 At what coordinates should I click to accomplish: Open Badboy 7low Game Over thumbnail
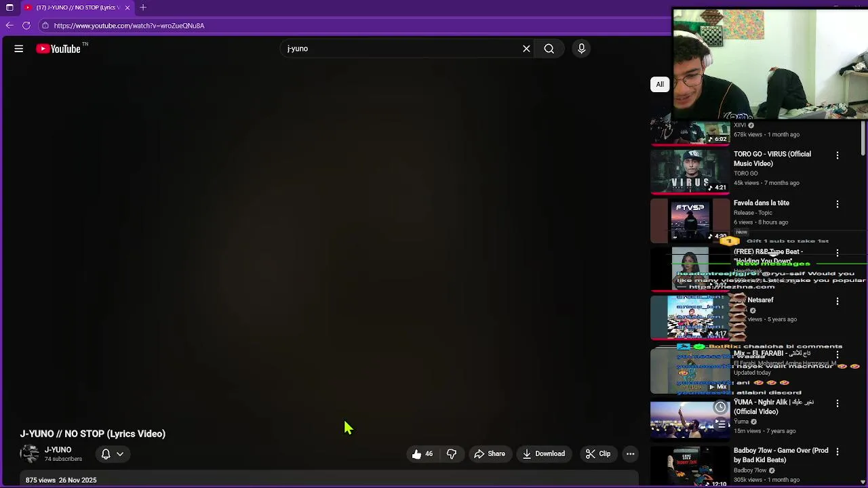[x=690, y=466]
